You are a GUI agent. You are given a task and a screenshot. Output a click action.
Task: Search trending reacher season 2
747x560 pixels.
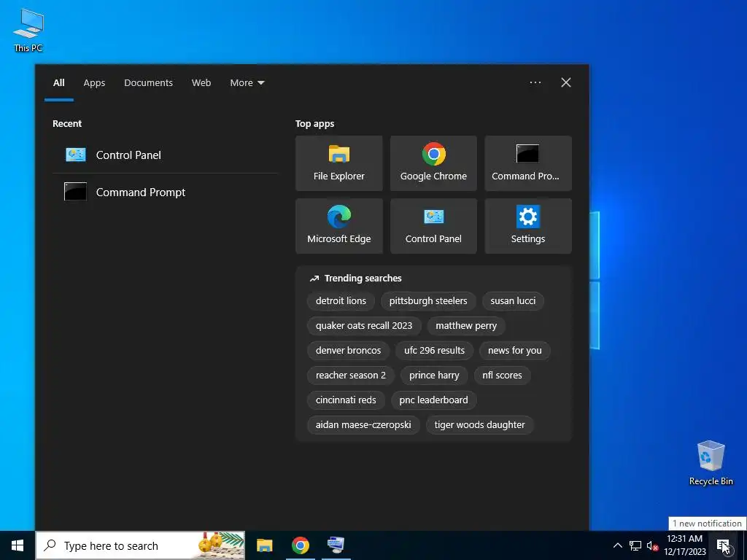[351, 376]
